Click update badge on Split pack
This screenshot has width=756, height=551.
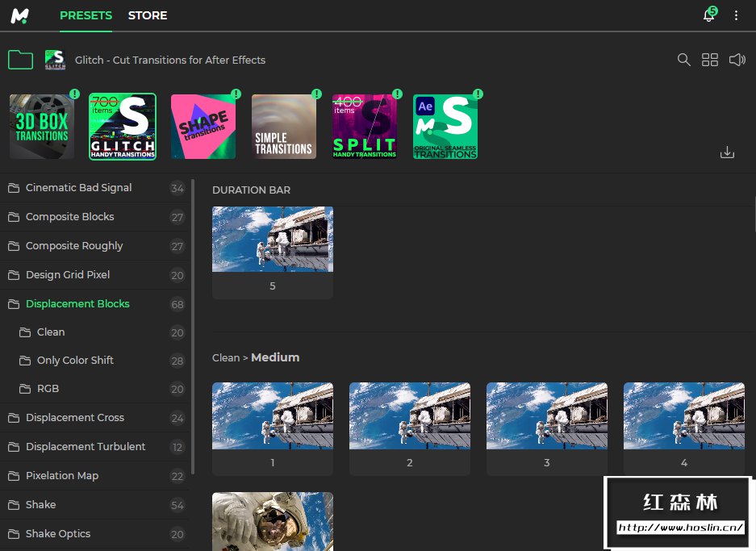397,94
